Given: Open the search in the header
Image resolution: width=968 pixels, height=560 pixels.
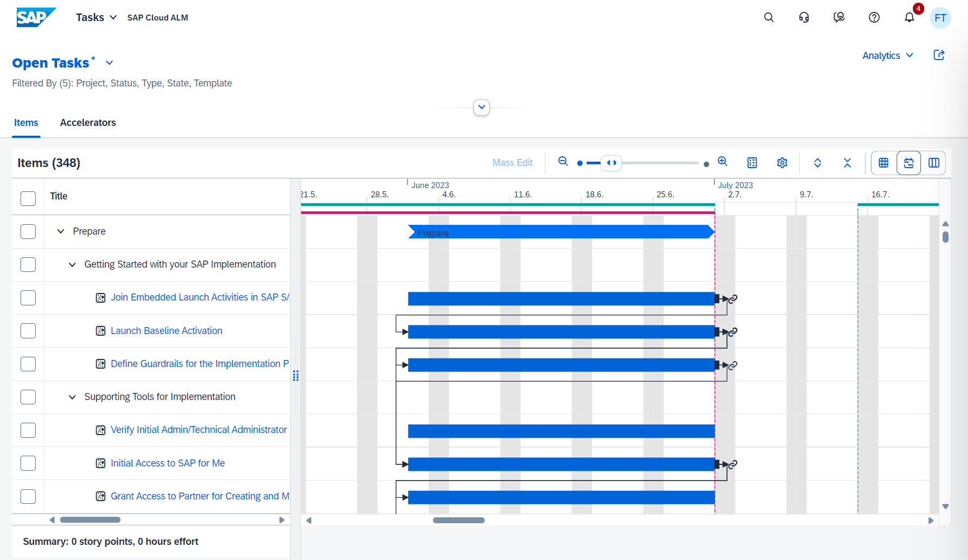Looking at the screenshot, I should (x=769, y=17).
